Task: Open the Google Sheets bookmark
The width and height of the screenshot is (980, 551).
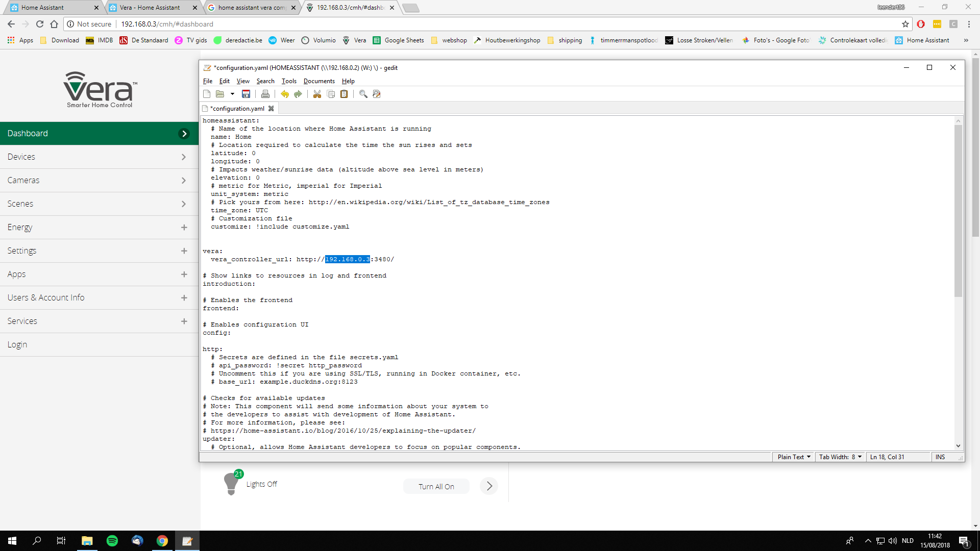Action: (398, 40)
